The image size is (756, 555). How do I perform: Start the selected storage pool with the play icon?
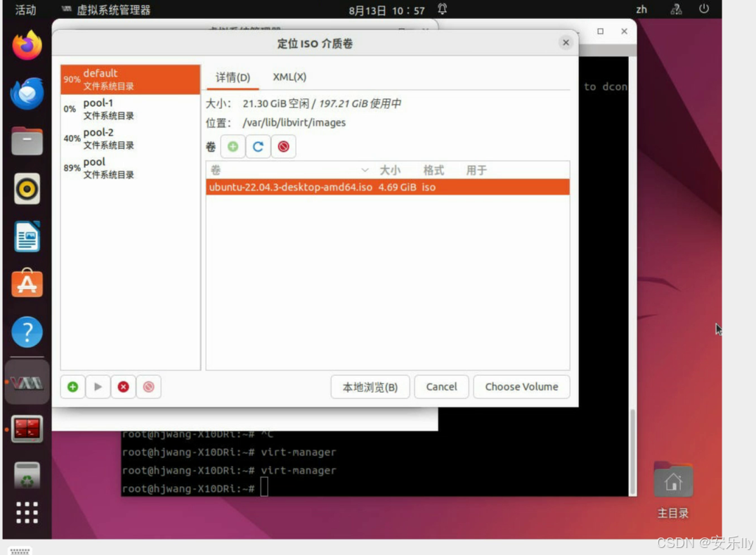click(98, 386)
